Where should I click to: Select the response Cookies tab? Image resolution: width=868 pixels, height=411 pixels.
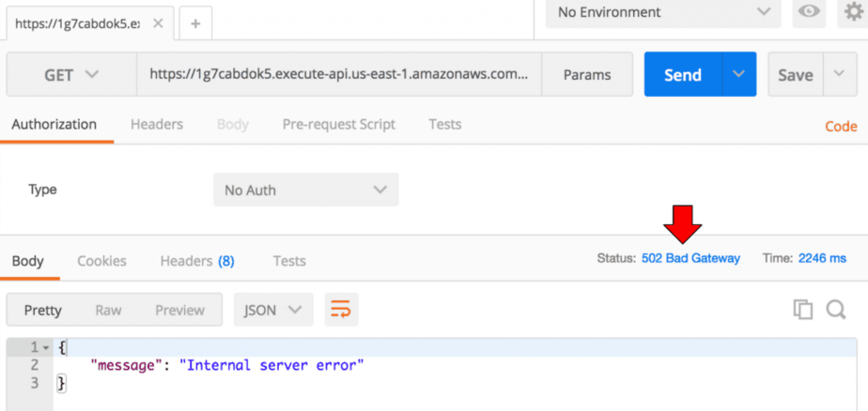pos(101,261)
